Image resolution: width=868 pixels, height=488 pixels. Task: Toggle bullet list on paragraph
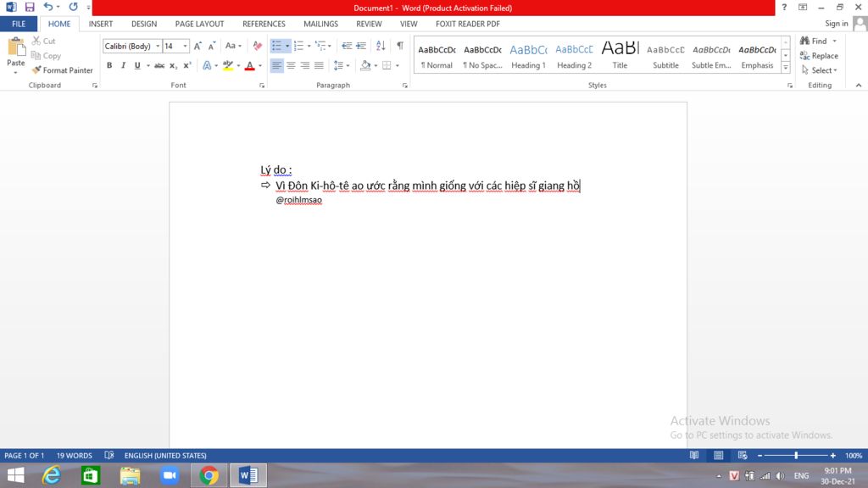point(276,46)
